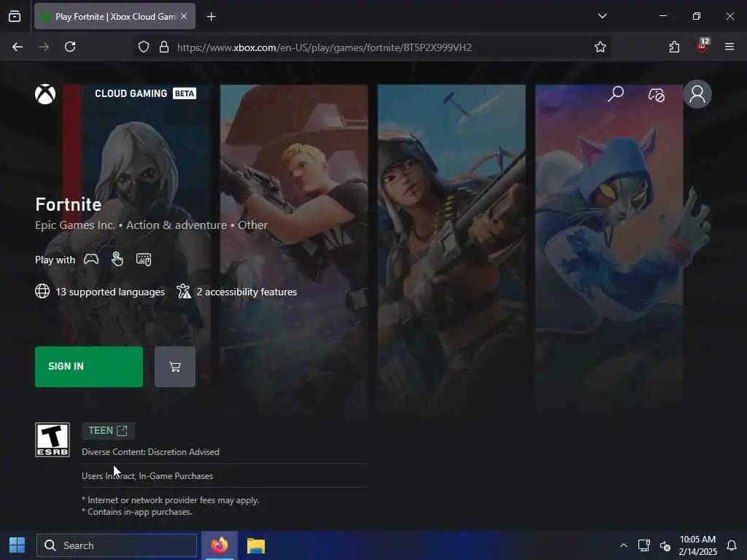Click the Firefox taskbar icon
Image resolution: width=747 pixels, height=560 pixels.
(x=220, y=545)
